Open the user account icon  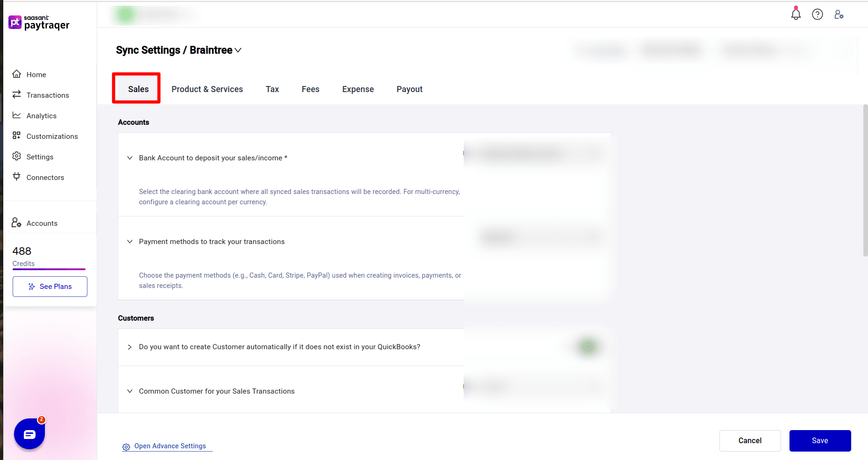point(839,14)
